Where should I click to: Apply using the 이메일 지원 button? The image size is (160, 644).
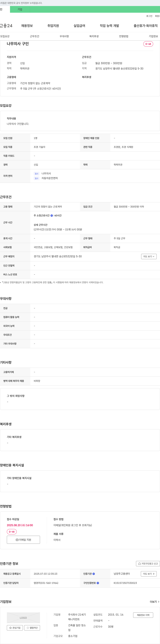point(23,540)
